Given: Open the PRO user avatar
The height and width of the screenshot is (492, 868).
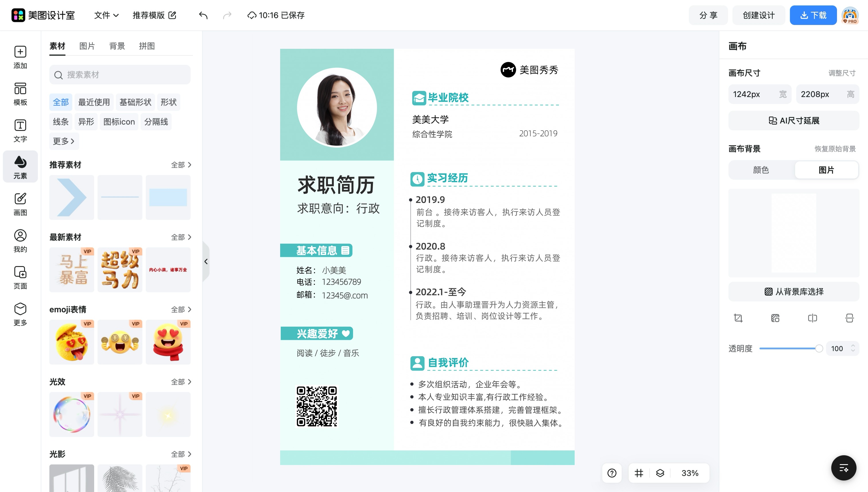Looking at the screenshot, I should point(850,15).
